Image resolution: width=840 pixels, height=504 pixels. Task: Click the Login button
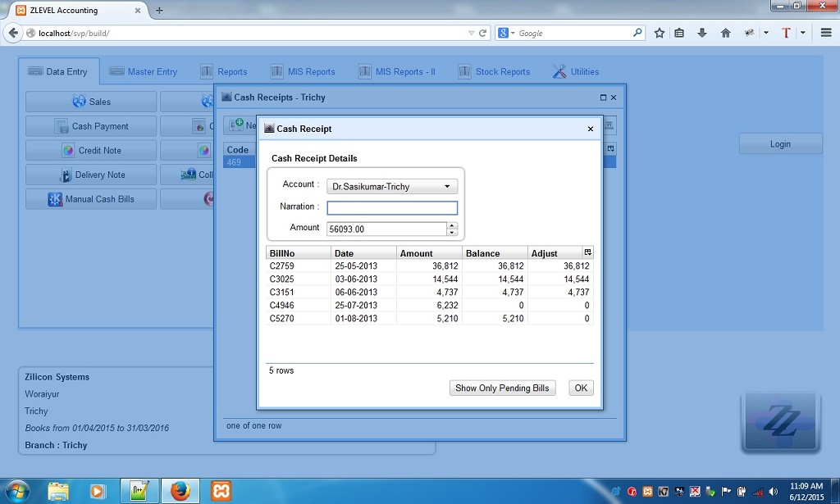[779, 143]
